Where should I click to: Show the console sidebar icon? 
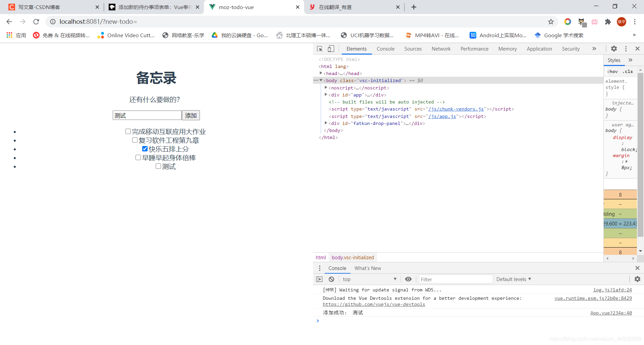pyautogui.click(x=319, y=279)
